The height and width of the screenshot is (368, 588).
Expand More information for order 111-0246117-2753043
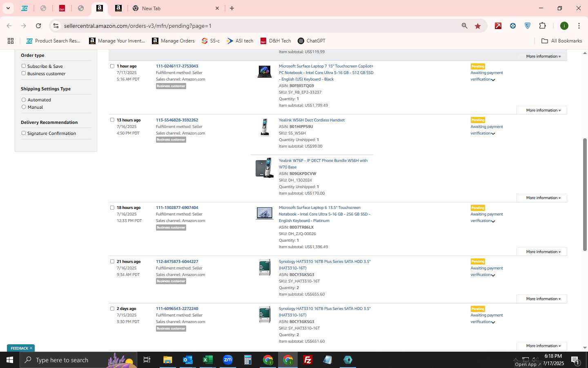click(542, 110)
